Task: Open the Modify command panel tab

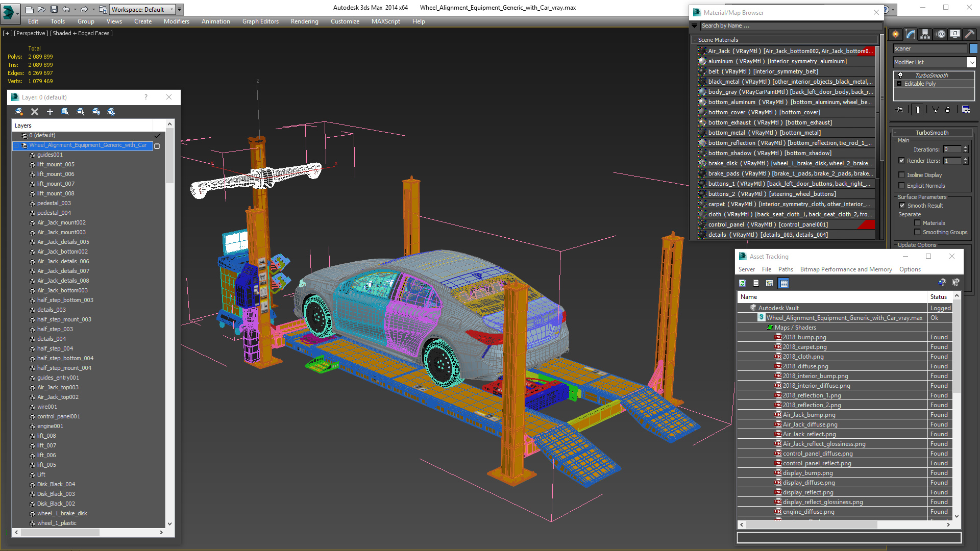Action: pyautogui.click(x=911, y=34)
